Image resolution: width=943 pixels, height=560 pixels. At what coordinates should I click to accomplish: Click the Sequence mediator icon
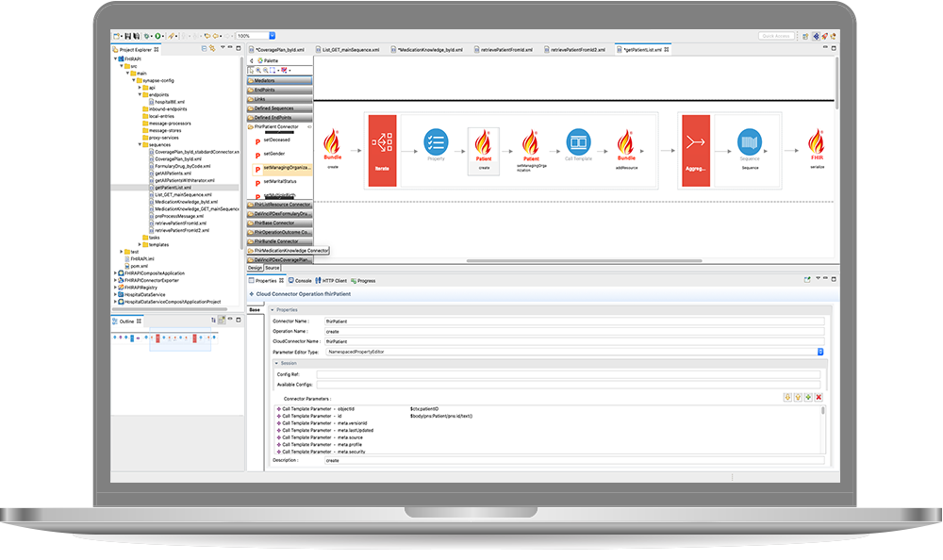[750, 142]
